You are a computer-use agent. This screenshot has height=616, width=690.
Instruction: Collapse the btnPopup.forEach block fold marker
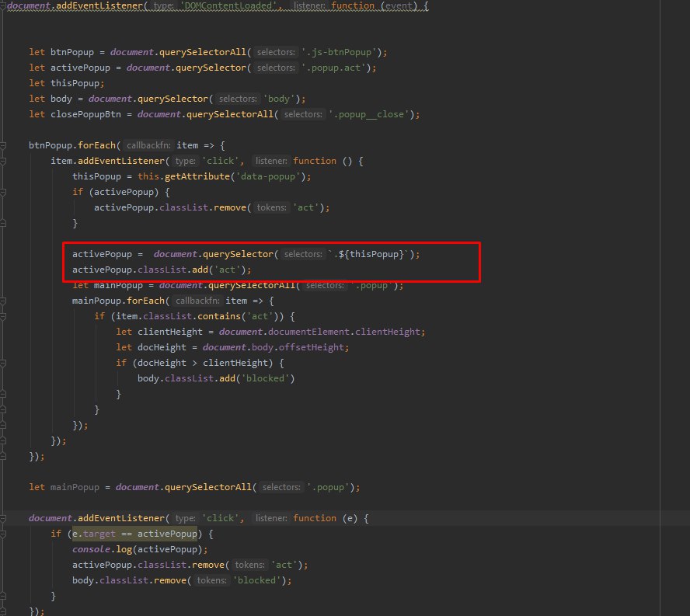coord(2,145)
